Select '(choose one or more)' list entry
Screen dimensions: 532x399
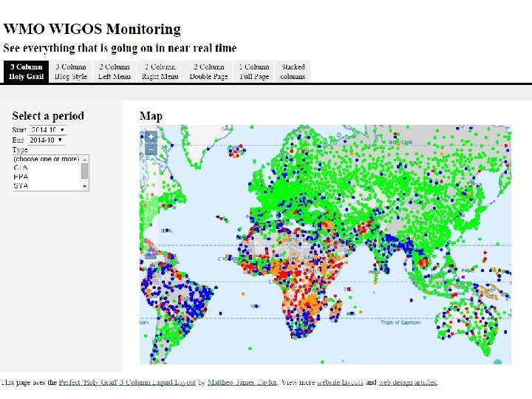(47, 159)
